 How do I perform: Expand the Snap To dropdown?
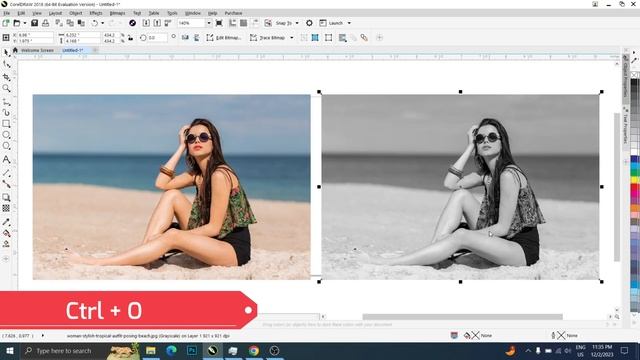coord(297,23)
